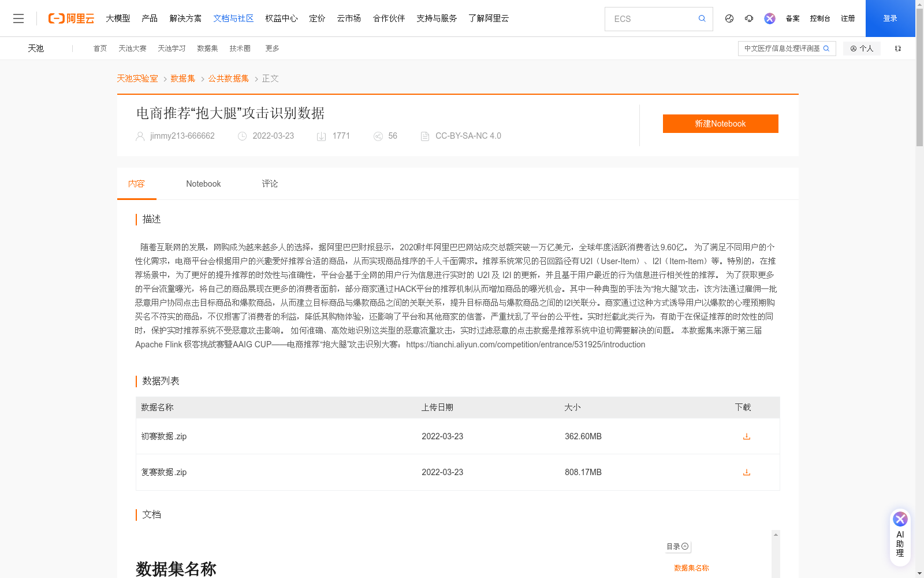This screenshot has height=578, width=924.
Task: Switch to the Notebook tab
Action: coord(203,184)
